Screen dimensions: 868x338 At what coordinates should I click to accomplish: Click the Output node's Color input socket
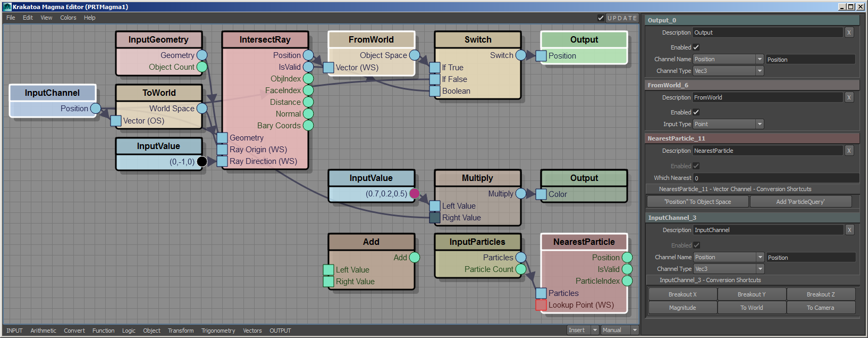pos(541,194)
